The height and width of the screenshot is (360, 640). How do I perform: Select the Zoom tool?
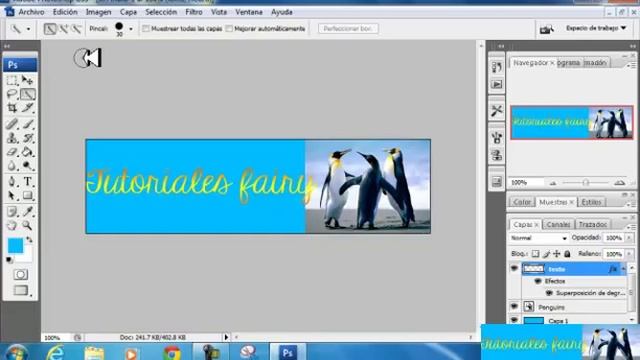tap(27, 225)
